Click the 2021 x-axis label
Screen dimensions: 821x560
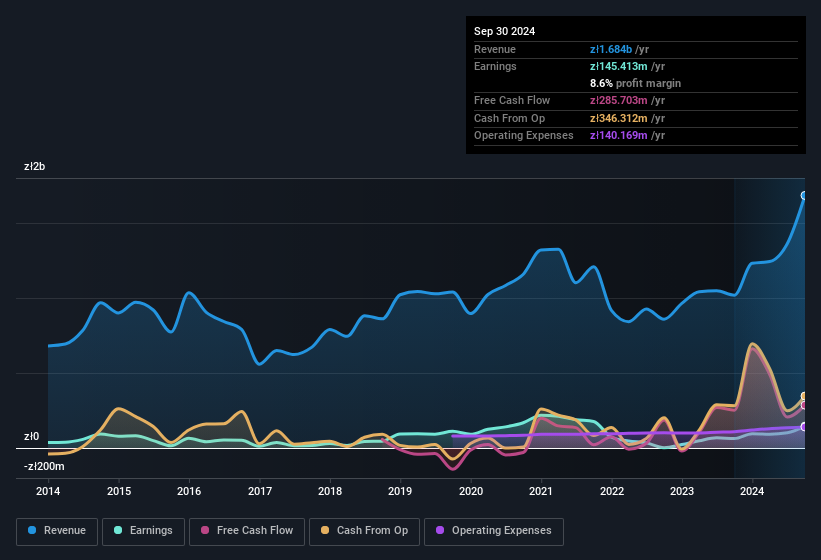tap(541, 491)
